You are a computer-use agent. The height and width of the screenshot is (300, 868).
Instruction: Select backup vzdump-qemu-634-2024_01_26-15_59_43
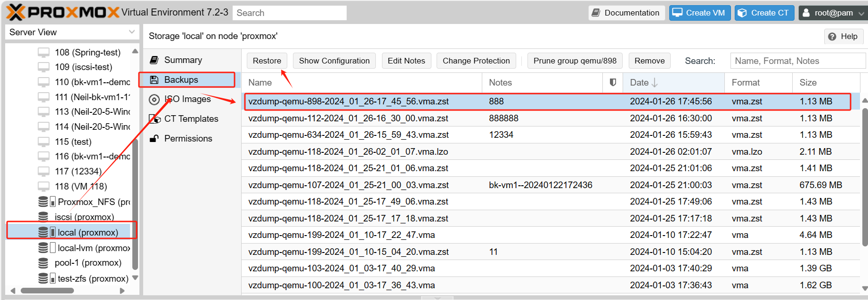coord(551,135)
